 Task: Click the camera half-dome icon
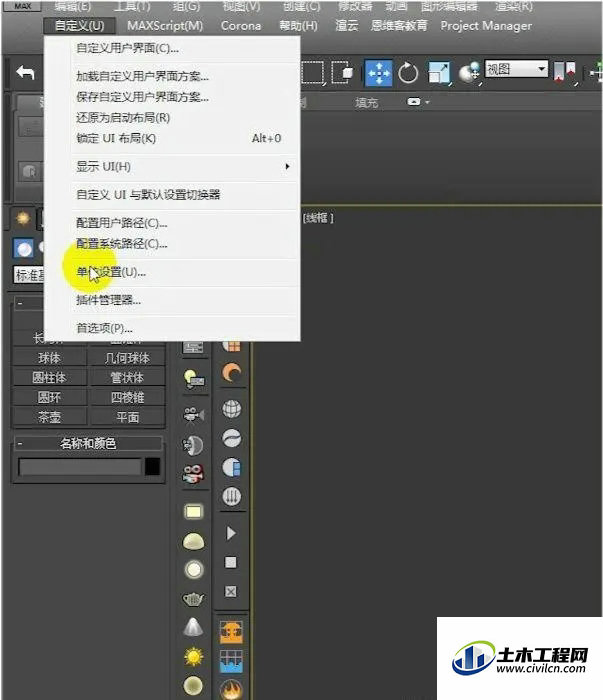194,445
